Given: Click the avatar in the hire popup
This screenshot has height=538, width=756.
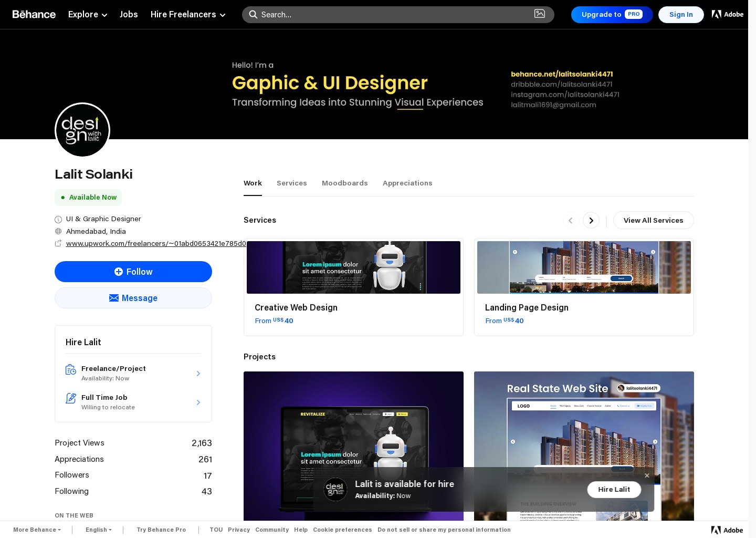Looking at the screenshot, I should click(335, 489).
